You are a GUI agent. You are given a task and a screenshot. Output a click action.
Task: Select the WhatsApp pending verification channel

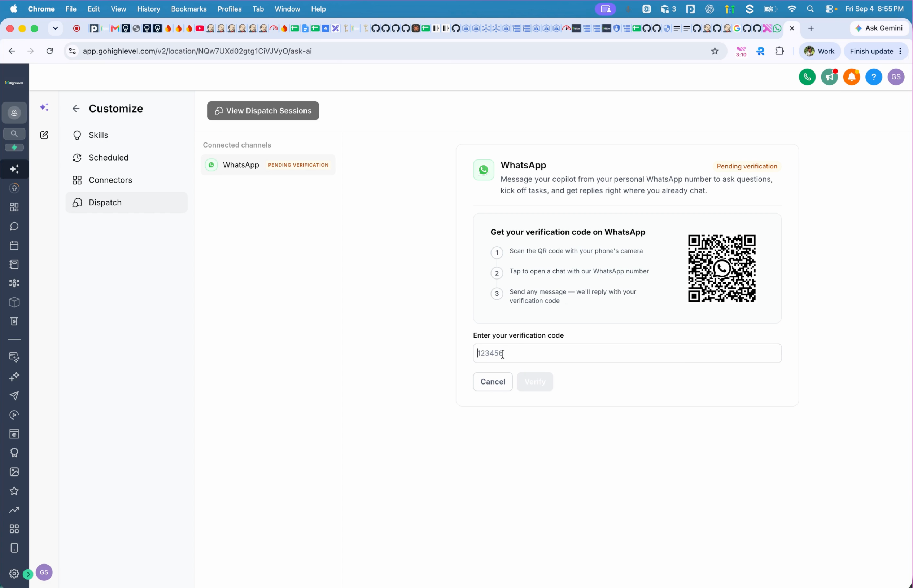click(x=268, y=165)
